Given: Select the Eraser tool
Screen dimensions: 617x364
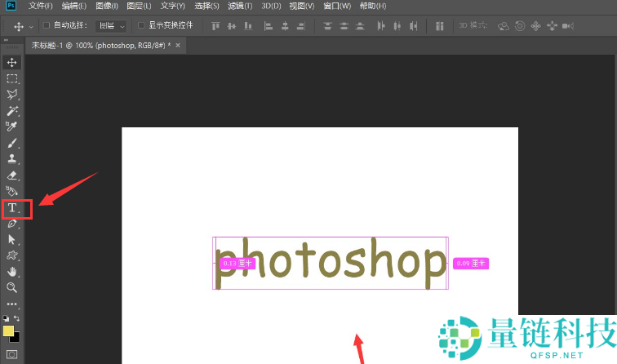Looking at the screenshot, I should pos(12,175).
